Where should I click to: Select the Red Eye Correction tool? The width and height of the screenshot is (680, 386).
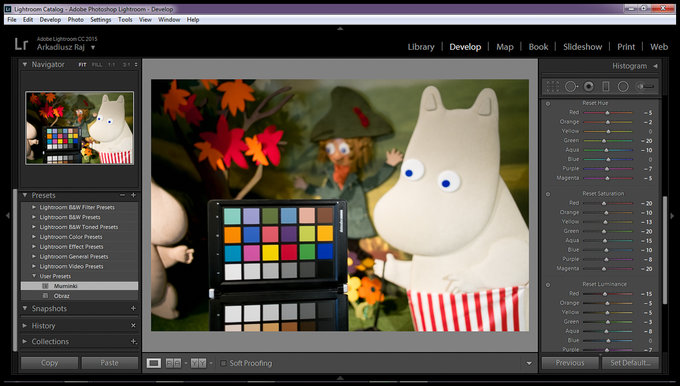(x=588, y=86)
